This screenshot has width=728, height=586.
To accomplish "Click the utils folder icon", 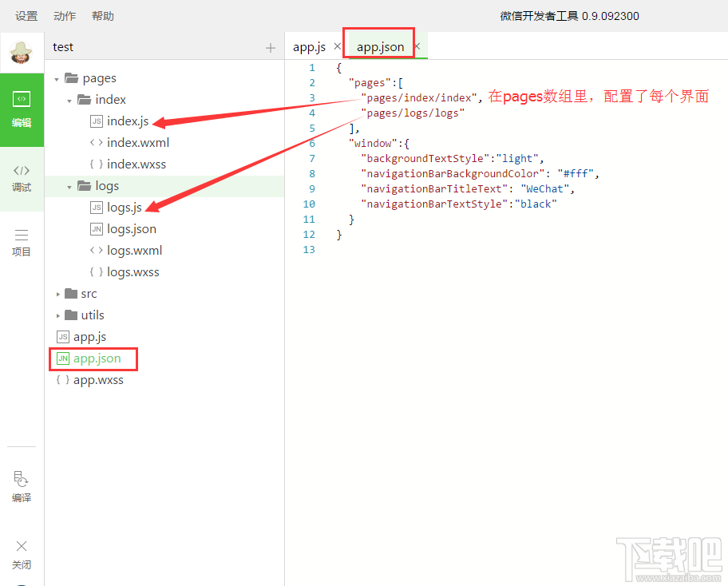I will (x=71, y=315).
